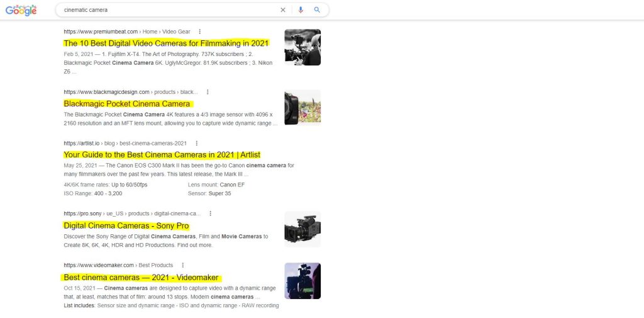Open three-dot menu for artlist.io result

click(x=196, y=144)
